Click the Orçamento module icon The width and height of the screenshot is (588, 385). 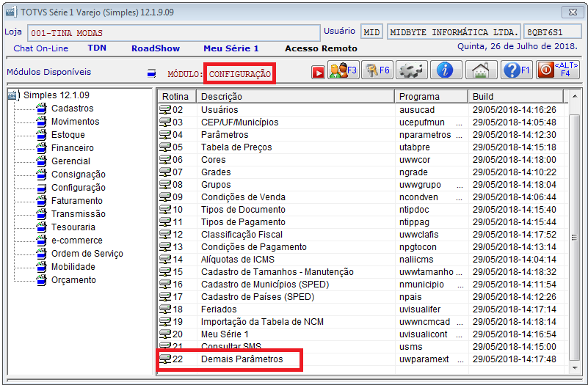click(42, 280)
